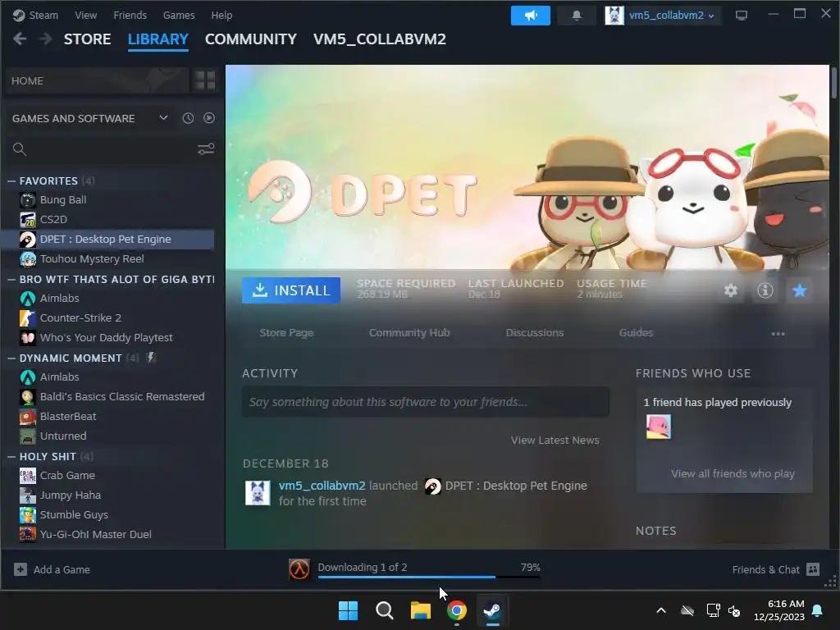This screenshot has height=630, width=840.
Task: Click the Add a Game plus icon
Action: click(x=21, y=569)
